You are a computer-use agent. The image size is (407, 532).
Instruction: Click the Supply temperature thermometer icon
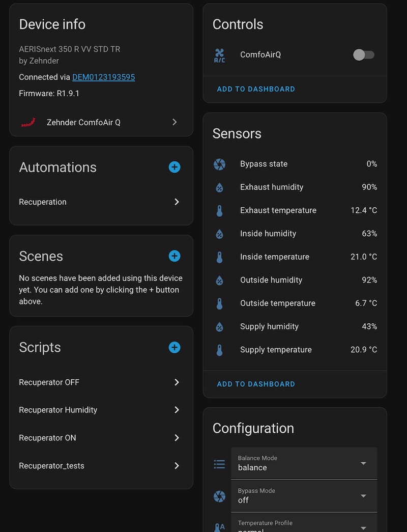(219, 350)
